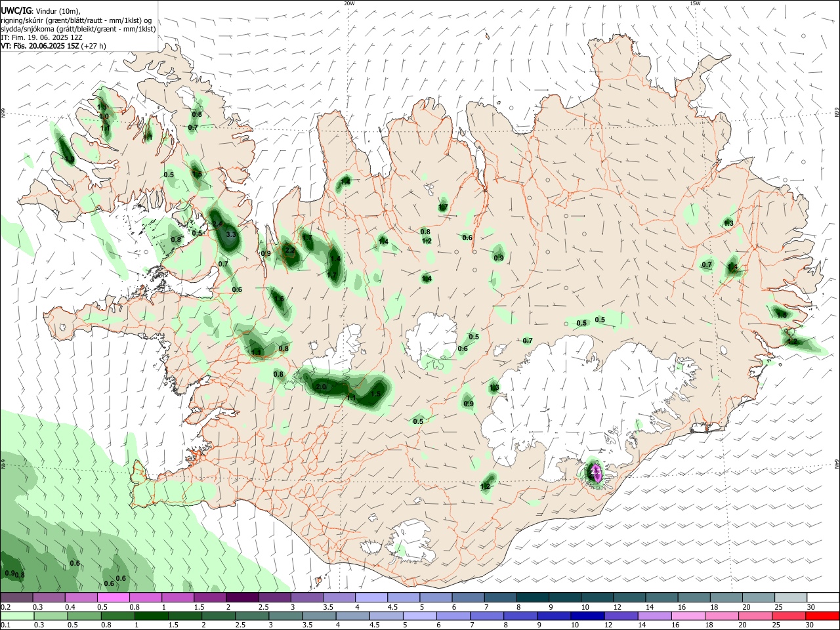Click the dark teal snow swatch between 8 and 9
This screenshot has width=840, height=630.
532,598
